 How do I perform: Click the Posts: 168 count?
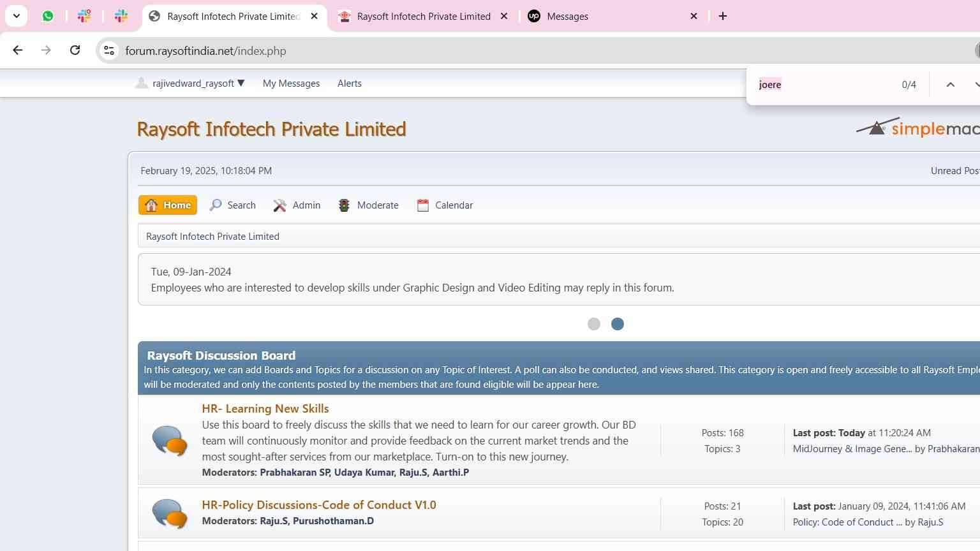tap(723, 433)
